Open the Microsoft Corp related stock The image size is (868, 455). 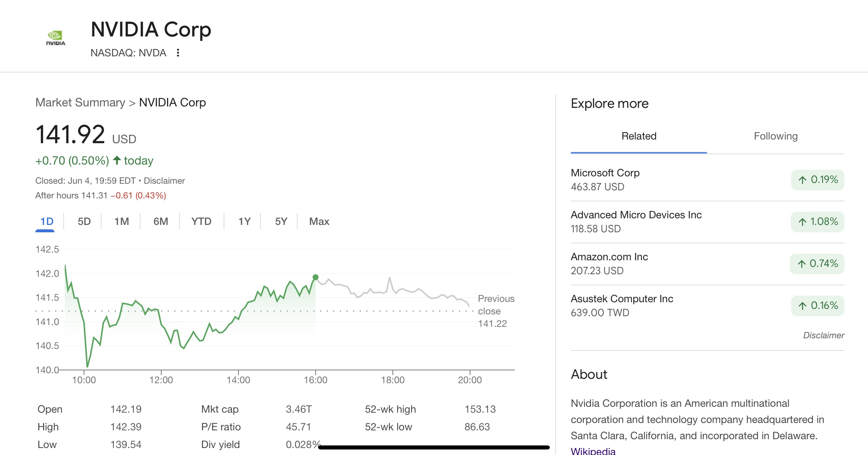[x=605, y=173]
